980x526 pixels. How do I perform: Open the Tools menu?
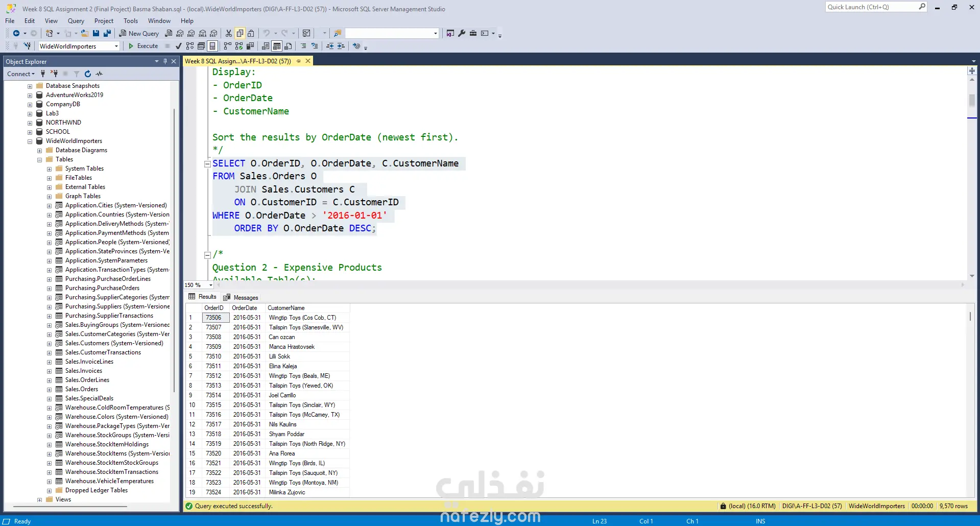click(x=131, y=21)
